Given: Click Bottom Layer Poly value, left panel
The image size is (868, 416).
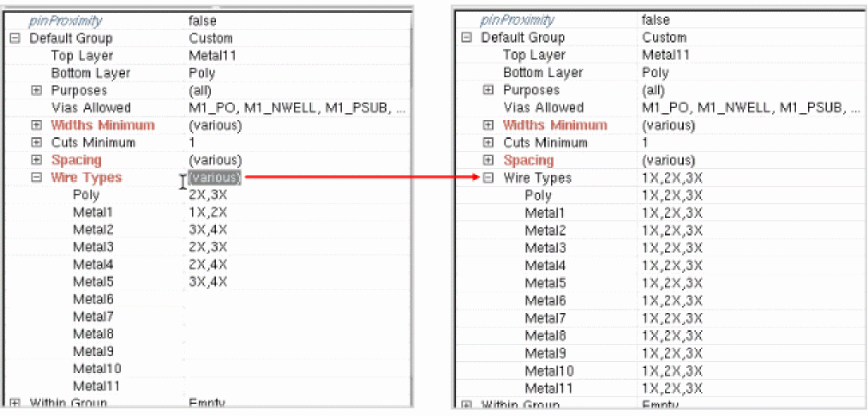Looking at the screenshot, I should point(202,73).
